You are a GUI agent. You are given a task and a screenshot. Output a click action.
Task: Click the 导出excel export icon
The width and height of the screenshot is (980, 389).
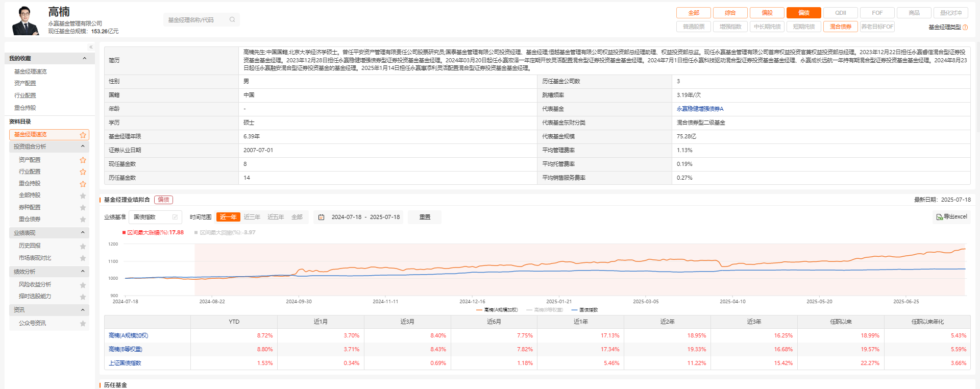pyautogui.click(x=939, y=217)
